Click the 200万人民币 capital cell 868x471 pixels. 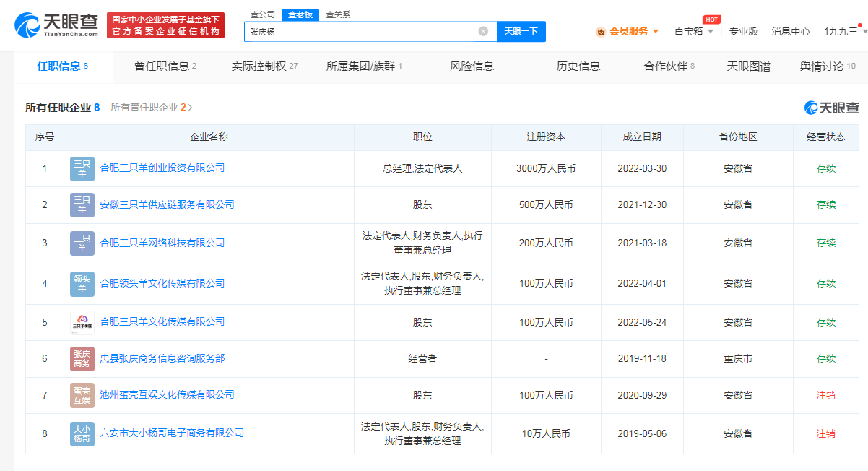pos(546,243)
